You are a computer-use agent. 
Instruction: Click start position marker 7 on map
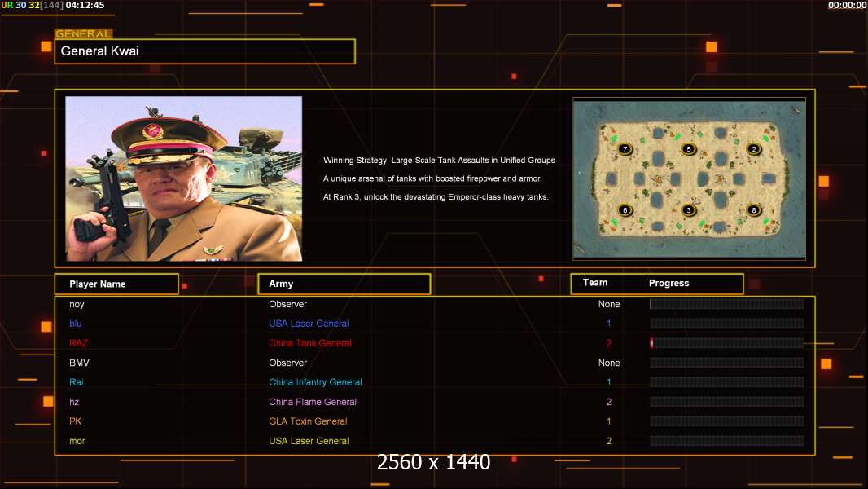(625, 149)
